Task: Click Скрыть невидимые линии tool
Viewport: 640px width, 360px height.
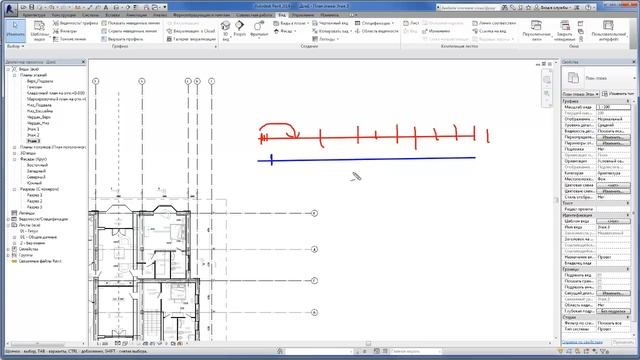Action: pyautogui.click(x=129, y=31)
